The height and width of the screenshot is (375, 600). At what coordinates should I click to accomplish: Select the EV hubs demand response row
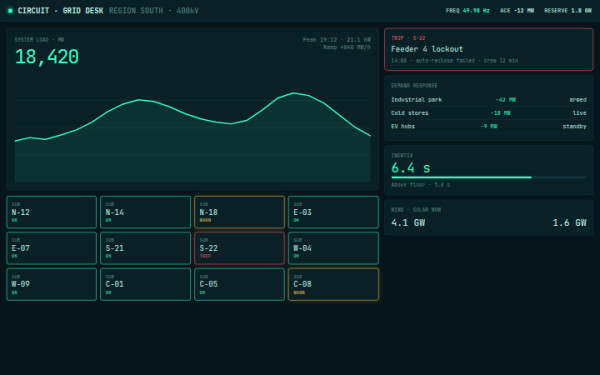(489, 126)
